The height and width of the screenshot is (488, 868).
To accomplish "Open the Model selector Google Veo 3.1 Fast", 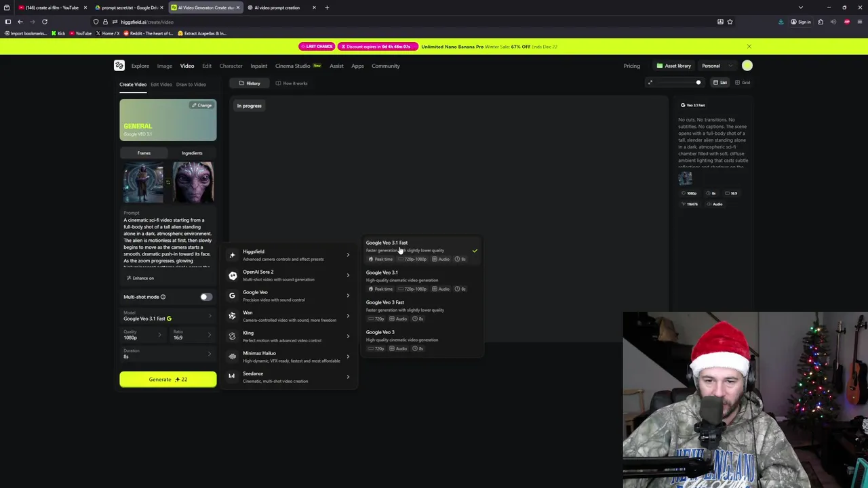I will tap(167, 316).
